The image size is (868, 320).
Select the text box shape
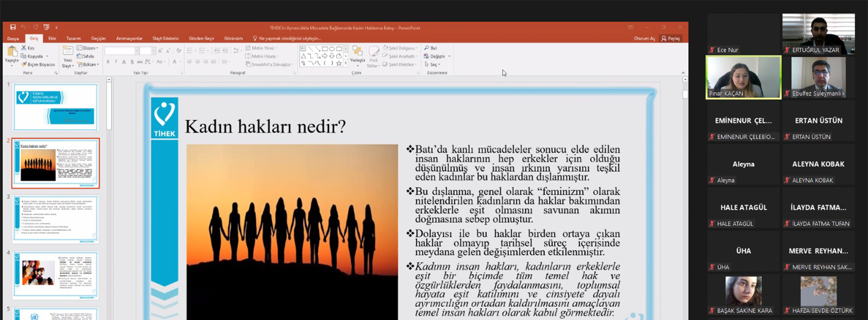(x=303, y=48)
